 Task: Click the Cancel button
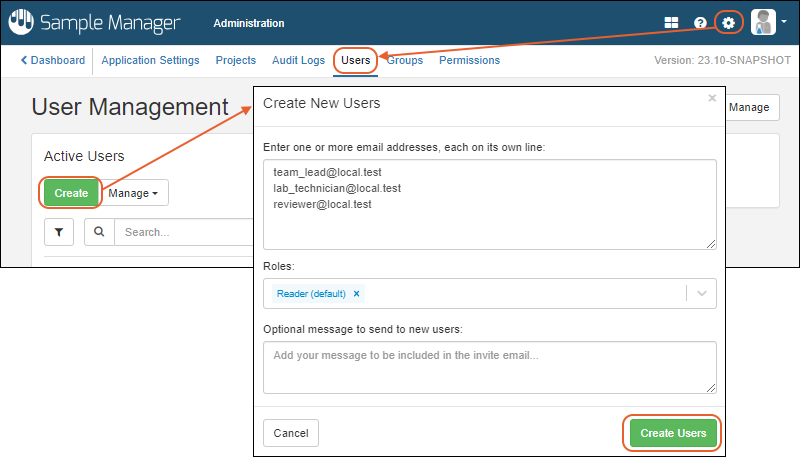tap(291, 433)
